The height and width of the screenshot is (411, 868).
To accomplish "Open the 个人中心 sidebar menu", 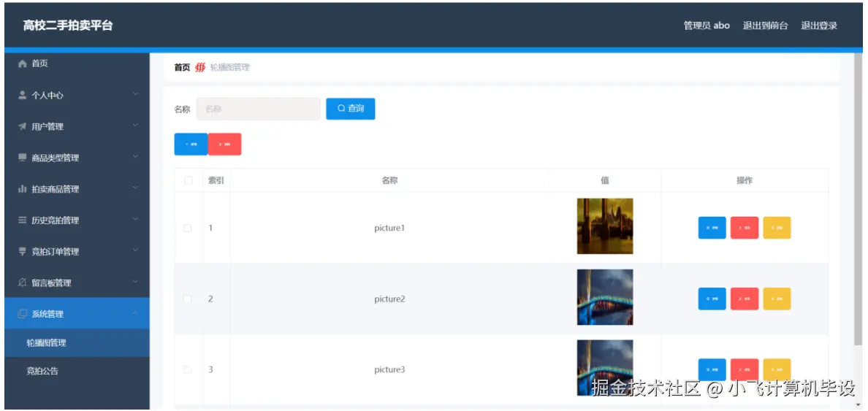I will pyautogui.click(x=77, y=95).
